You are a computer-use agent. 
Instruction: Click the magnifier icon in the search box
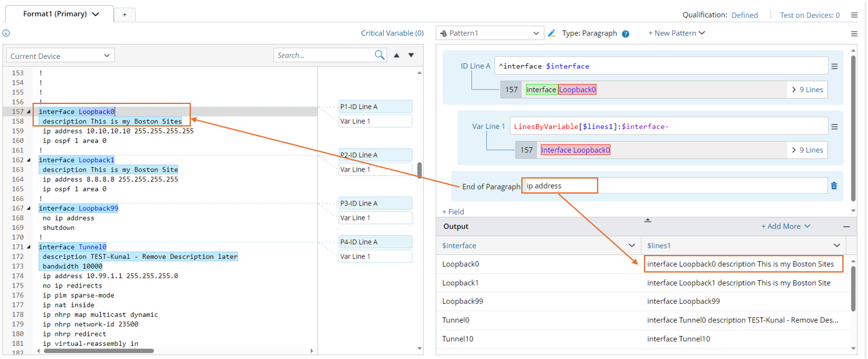pyautogui.click(x=379, y=55)
